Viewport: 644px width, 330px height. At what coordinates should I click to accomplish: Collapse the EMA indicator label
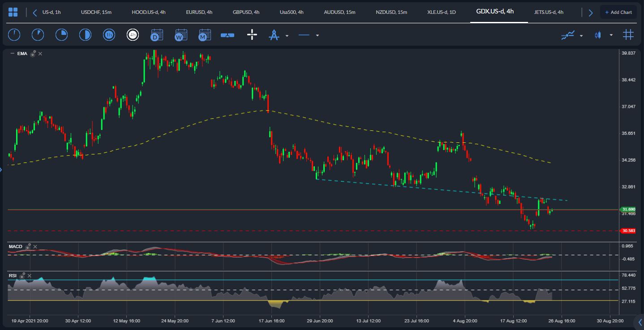click(x=12, y=54)
